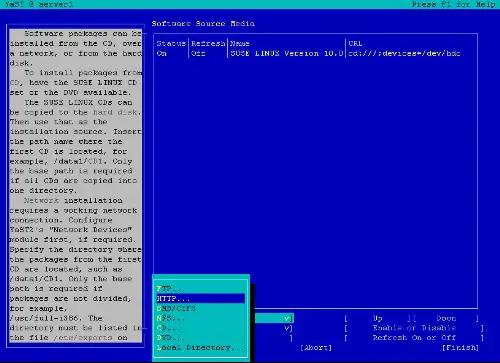
Task: Expand the highlighted dropdown arrow beside menu
Action: pos(288,318)
